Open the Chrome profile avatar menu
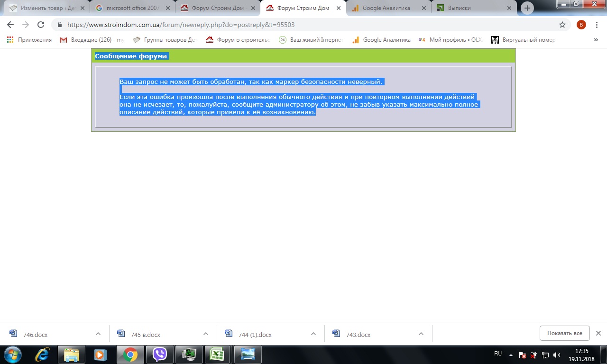Screen dimensions: 607x364 click(581, 25)
